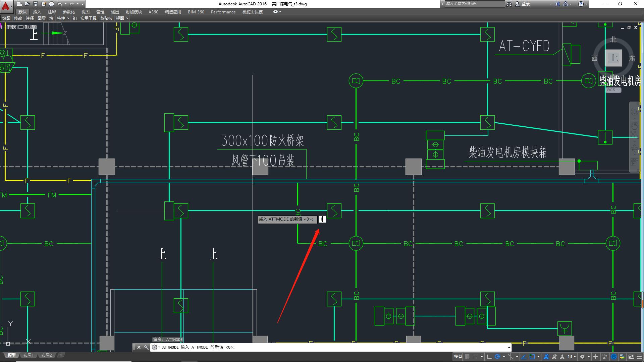Click the customization hamburger icon in status bar

tap(640, 357)
